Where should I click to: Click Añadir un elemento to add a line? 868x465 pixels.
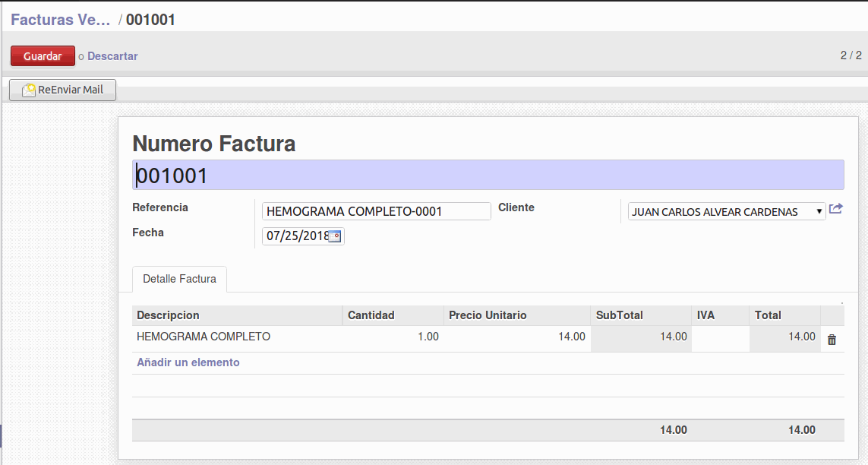[188, 362]
